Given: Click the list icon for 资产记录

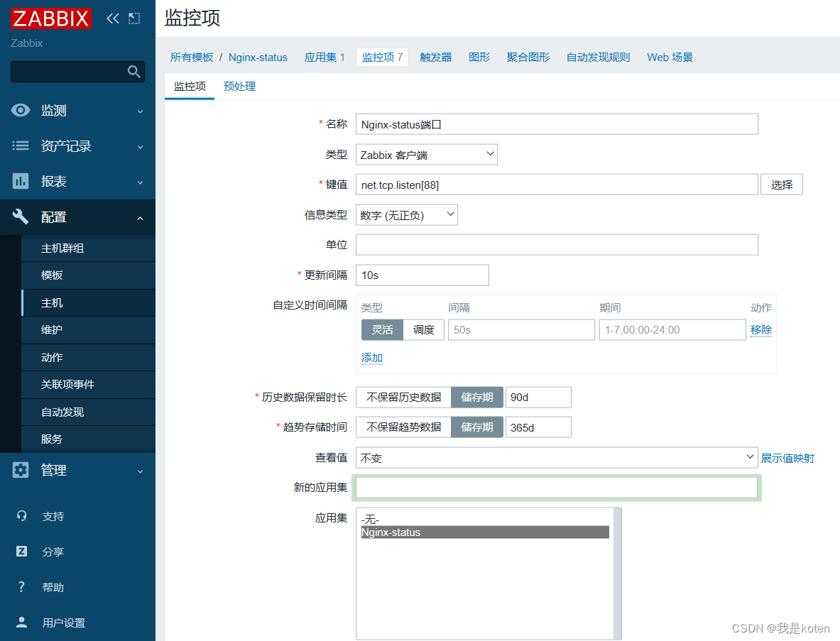Looking at the screenshot, I should pyautogui.click(x=21, y=146).
